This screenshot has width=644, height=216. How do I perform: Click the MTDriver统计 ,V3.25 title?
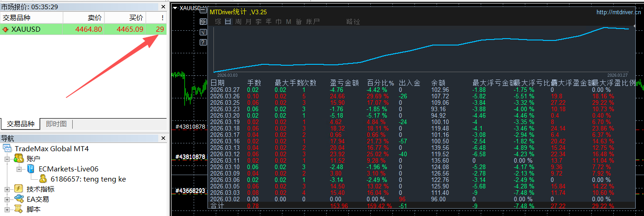tap(238, 12)
